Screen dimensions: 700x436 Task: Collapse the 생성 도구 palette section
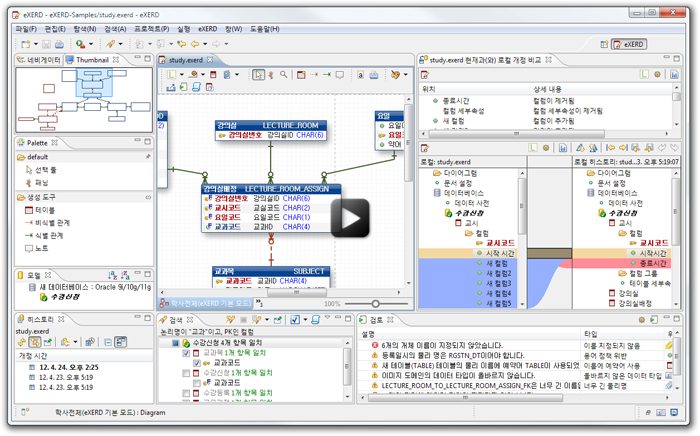[x=148, y=197]
